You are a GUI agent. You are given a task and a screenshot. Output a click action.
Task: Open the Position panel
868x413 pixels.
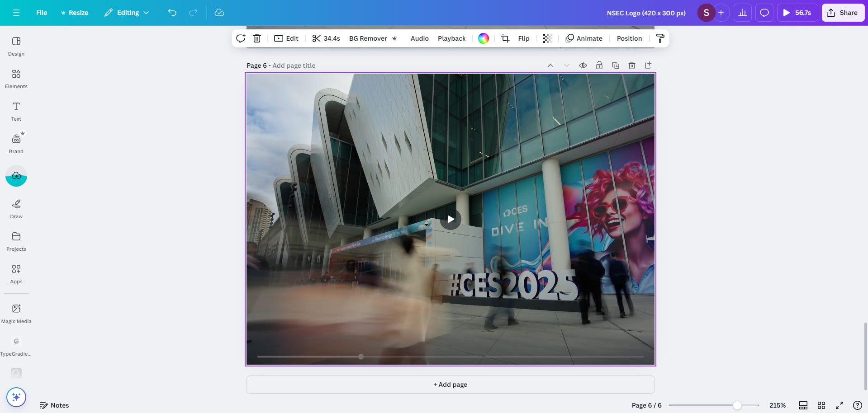pyautogui.click(x=629, y=38)
